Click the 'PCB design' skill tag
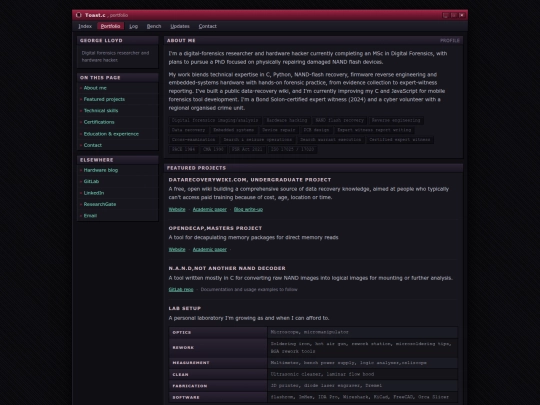This screenshot has height=405, width=540. [x=316, y=130]
